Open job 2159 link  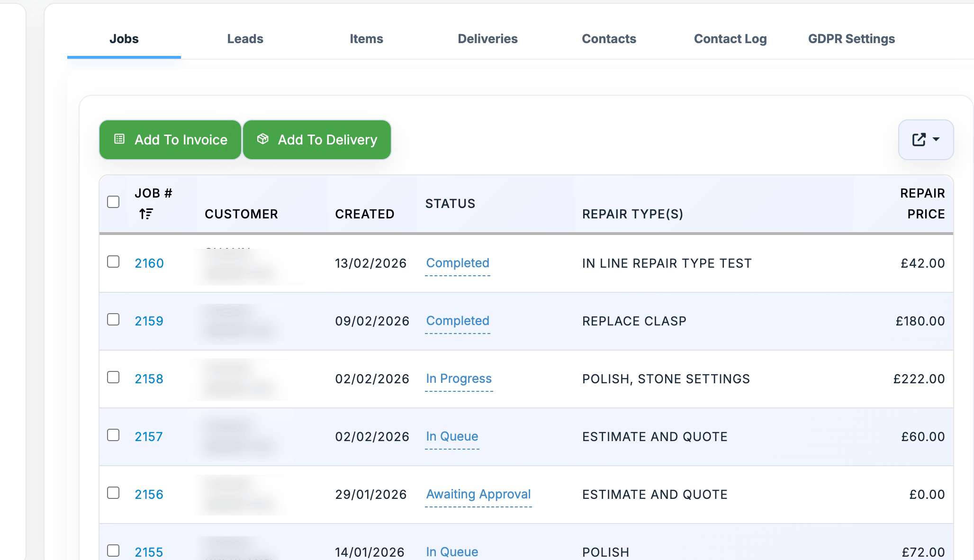[x=149, y=321]
